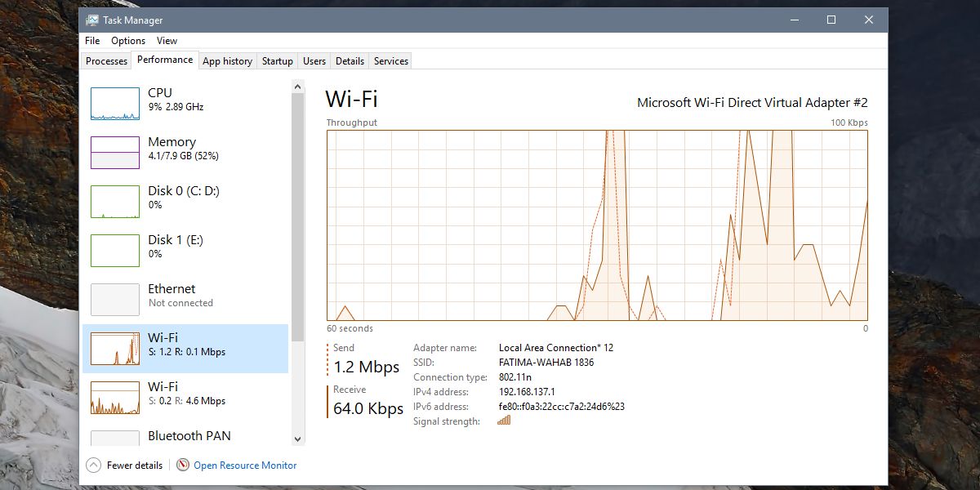Select Disk 0 (C: D:) graph
This screenshot has width=980, height=490.
[115, 202]
